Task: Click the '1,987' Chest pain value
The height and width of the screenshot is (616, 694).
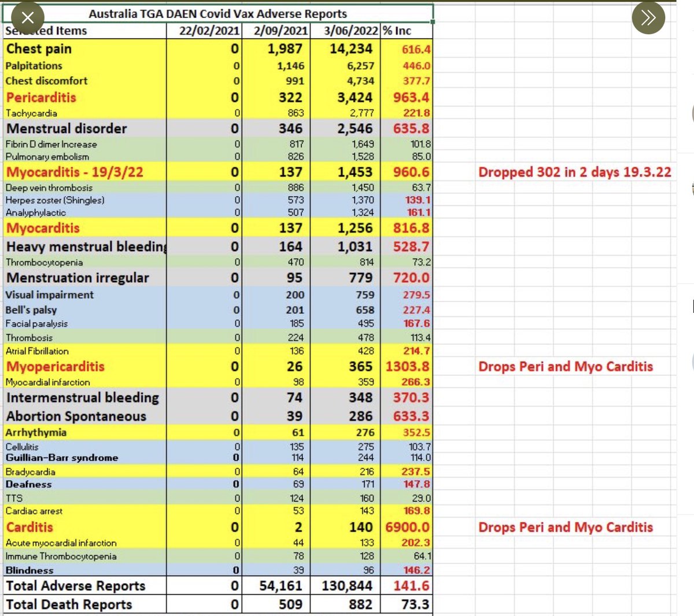Action: pos(285,49)
